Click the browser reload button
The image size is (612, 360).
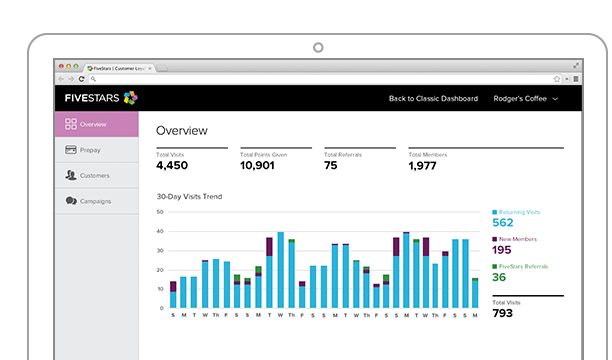[81, 79]
